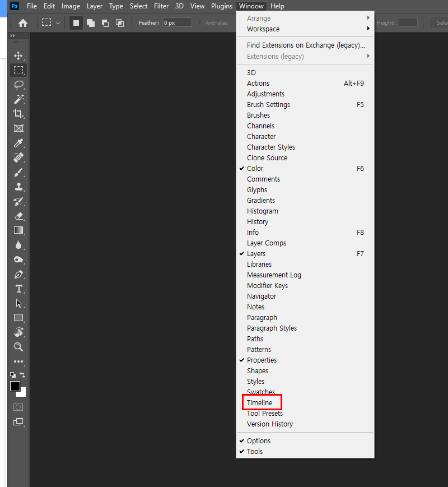This screenshot has width=448, height=487.
Task: Toggle Quick Mask mode
Action: [x=18, y=407]
